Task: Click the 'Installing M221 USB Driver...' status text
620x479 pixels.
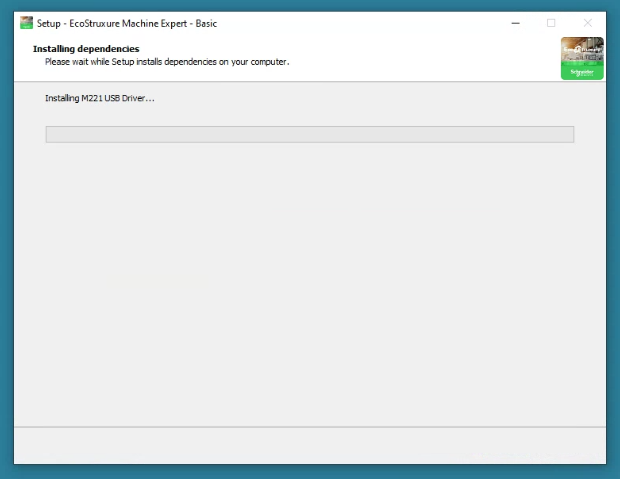Action: point(100,98)
